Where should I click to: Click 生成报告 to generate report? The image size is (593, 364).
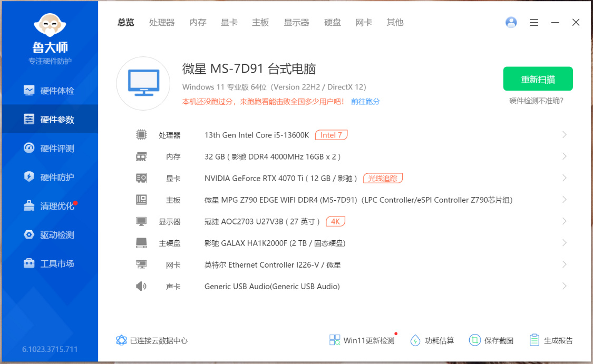(x=551, y=341)
